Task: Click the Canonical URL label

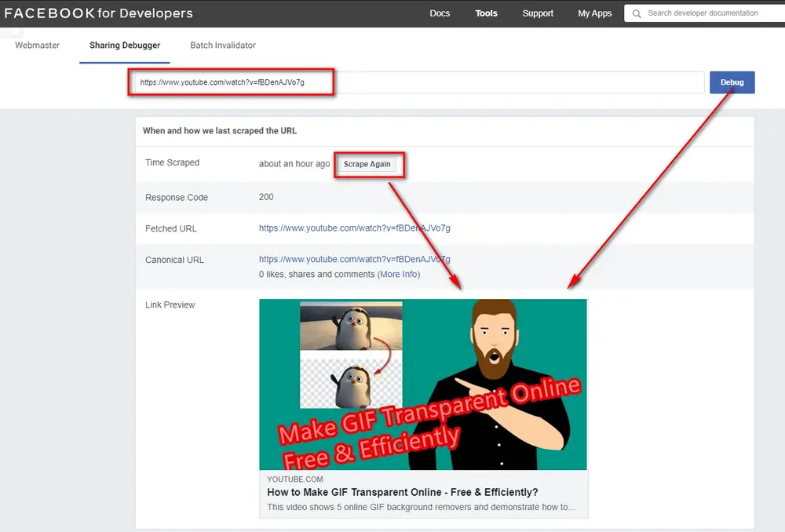Action: pyautogui.click(x=174, y=260)
